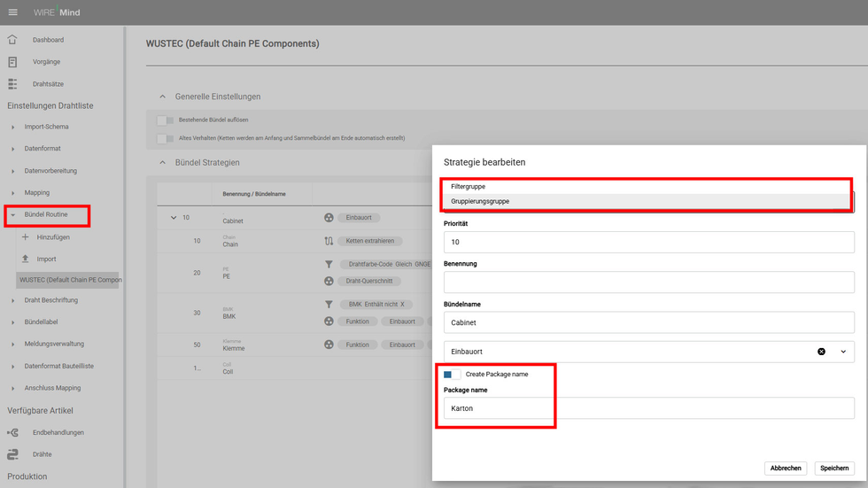Click the Abbrechen button
Screen dimensions: 868x488
[x=785, y=469]
